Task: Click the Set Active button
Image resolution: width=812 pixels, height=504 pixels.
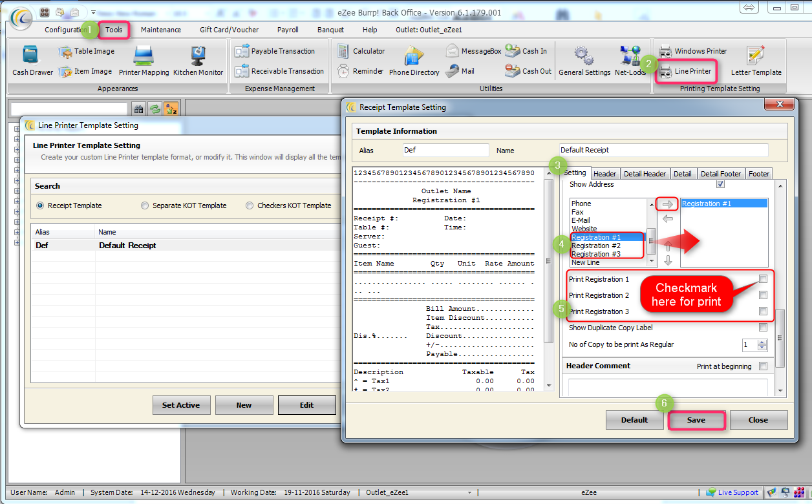Action: [x=181, y=405]
